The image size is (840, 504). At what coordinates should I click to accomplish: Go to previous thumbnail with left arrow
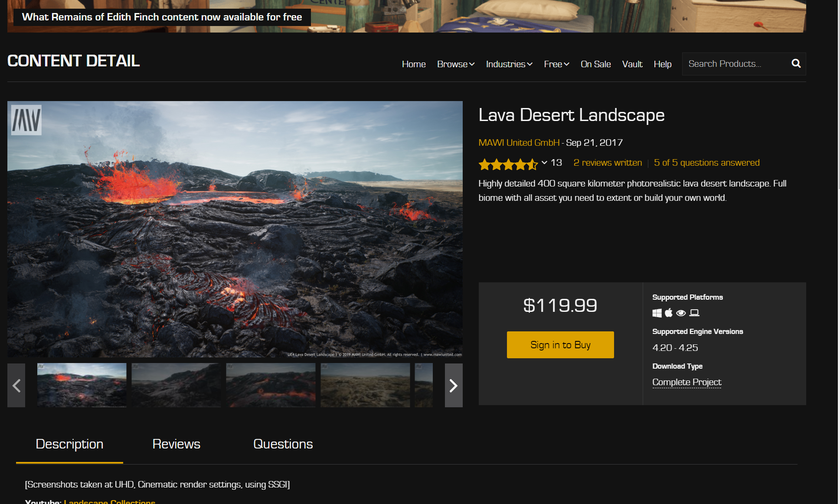click(x=16, y=385)
